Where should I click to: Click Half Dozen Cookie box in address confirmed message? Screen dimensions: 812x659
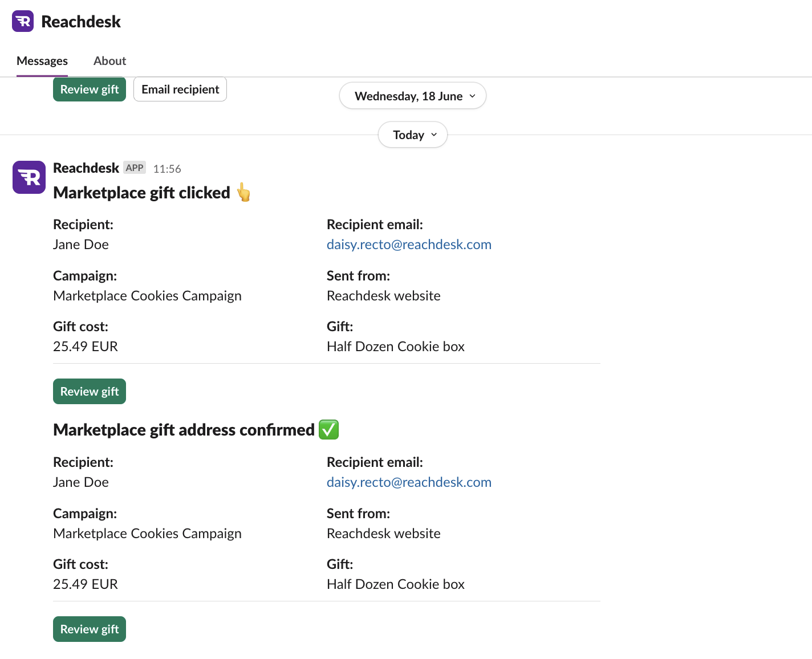pyautogui.click(x=396, y=584)
